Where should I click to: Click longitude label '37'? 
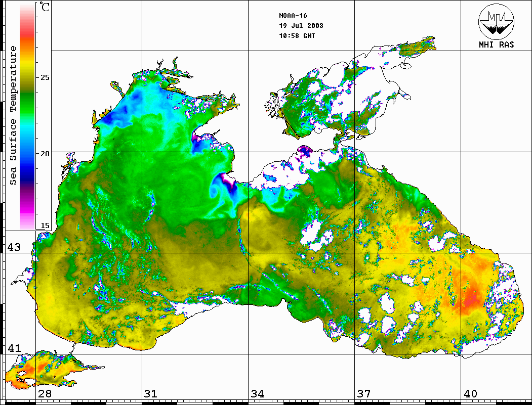tap(364, 394)
